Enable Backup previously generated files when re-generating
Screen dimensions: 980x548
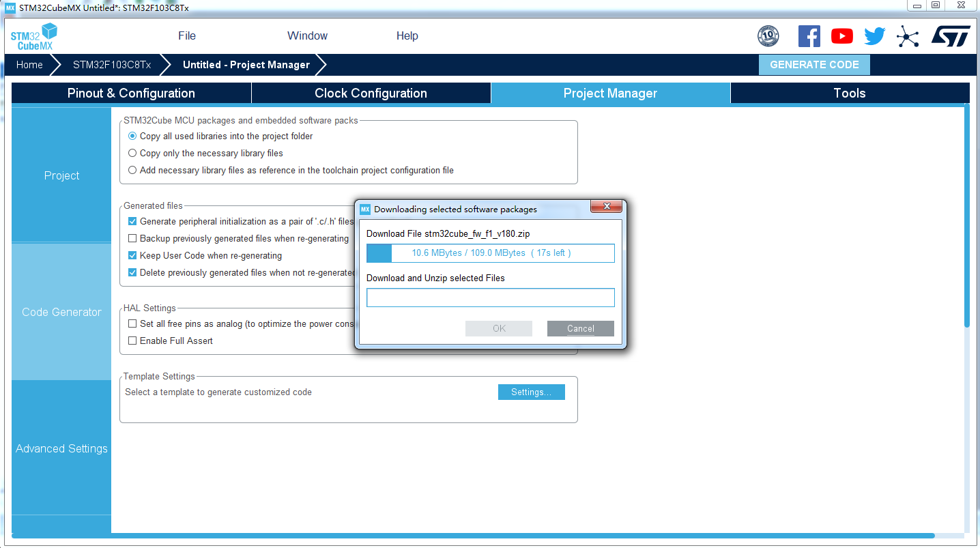click(132, 238)
